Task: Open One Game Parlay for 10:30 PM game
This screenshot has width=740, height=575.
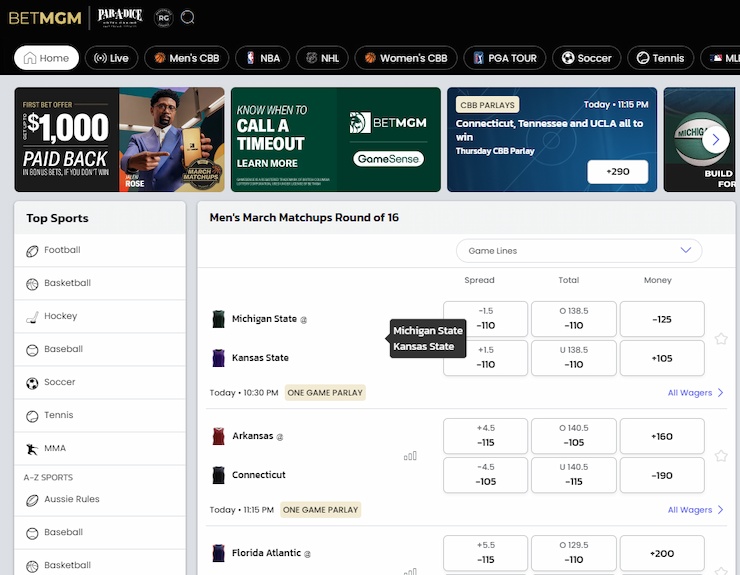Action: (325, 393)
